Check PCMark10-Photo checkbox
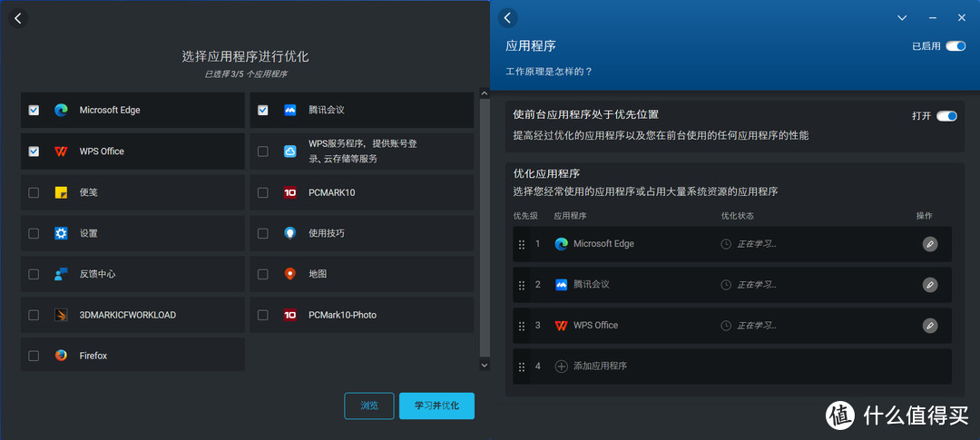 point(263,315)
